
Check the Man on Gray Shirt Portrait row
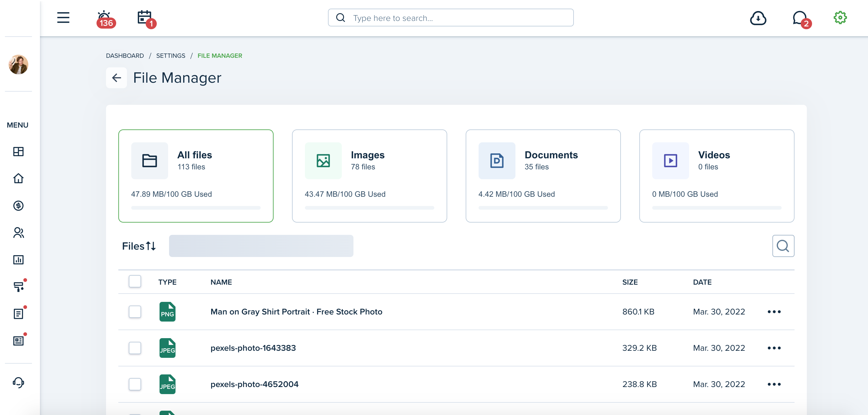pos(135,311)
